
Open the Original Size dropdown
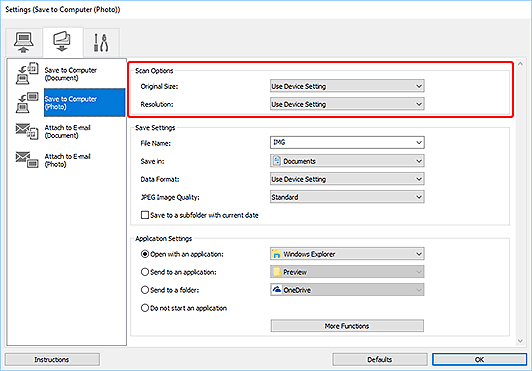(347, 86)
